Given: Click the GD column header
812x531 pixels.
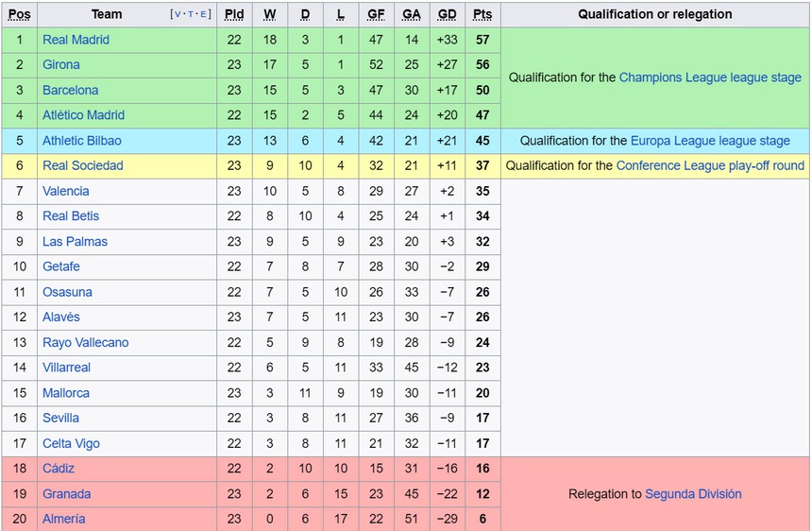Looking at the screenshot, I should [x=448, y=14].
